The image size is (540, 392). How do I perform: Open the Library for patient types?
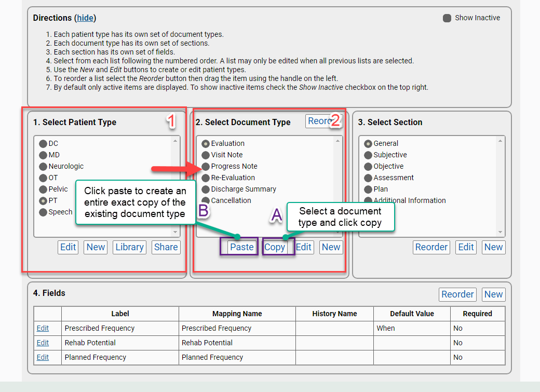coord(129,247)
